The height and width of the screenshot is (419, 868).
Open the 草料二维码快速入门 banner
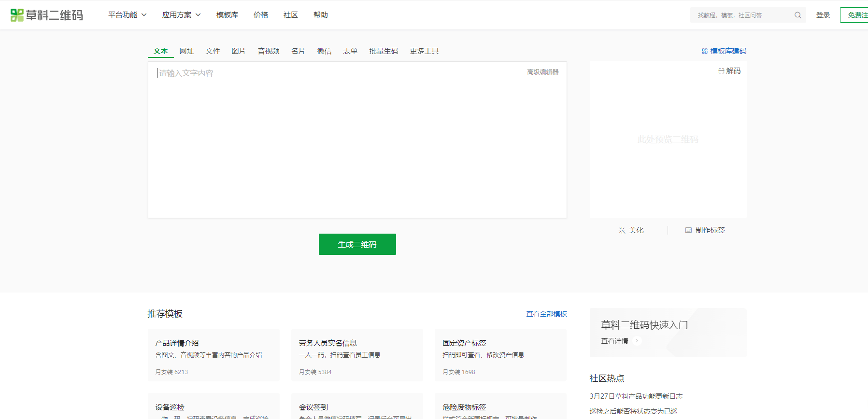click(x=668, y=333)
